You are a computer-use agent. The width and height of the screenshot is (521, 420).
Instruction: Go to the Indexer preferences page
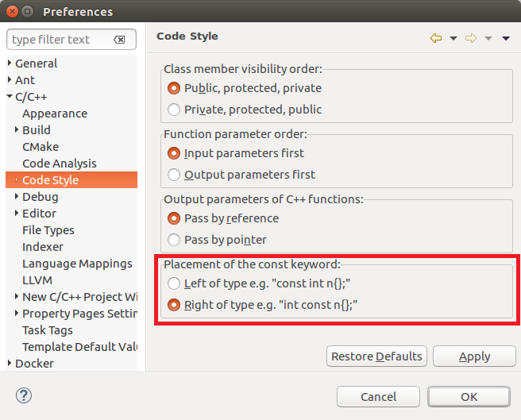tap(43, 247)
